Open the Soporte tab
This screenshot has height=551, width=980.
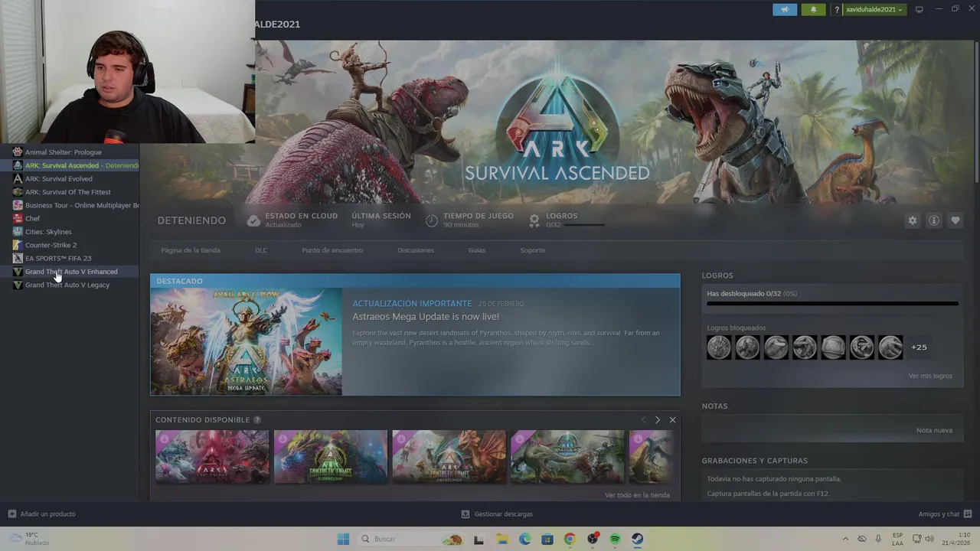(x=533, y=250)
